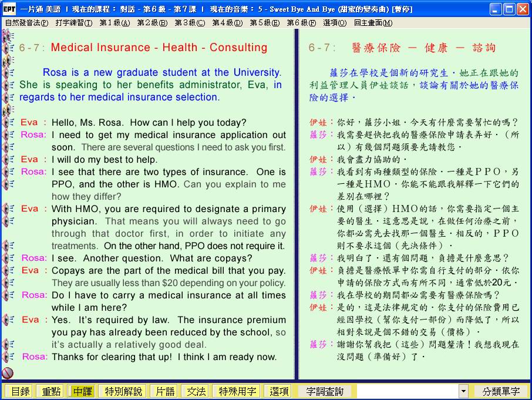The width and height of the screenshot is (532, 400).
Task: Click the 特別解說 special explanation button
Action: pyautogui.click(x=123, y=391)
